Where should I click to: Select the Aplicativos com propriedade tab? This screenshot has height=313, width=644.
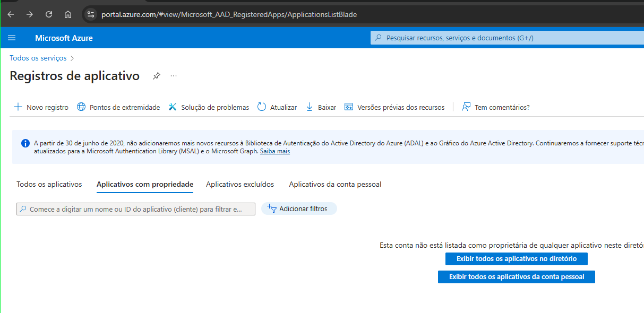[145, 184]
